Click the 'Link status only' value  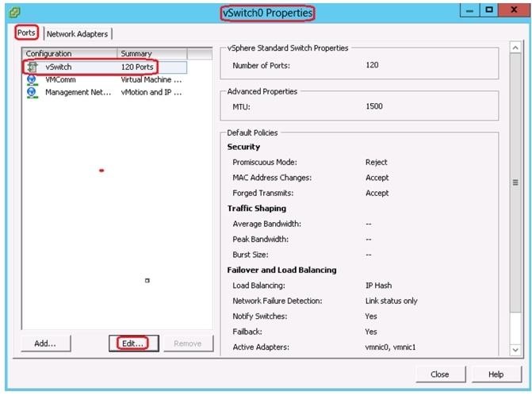[x=392, y=301]
